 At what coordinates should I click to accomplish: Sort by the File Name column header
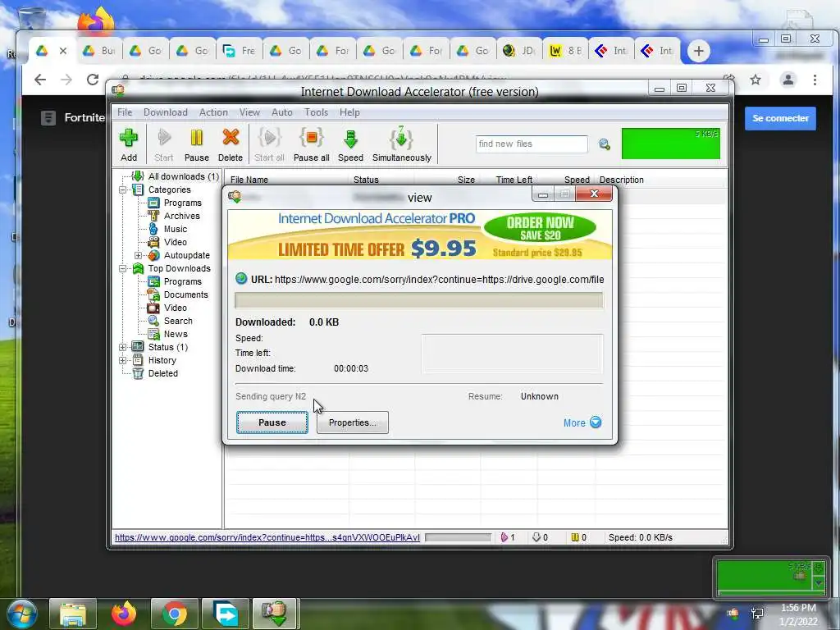(249, 180)
